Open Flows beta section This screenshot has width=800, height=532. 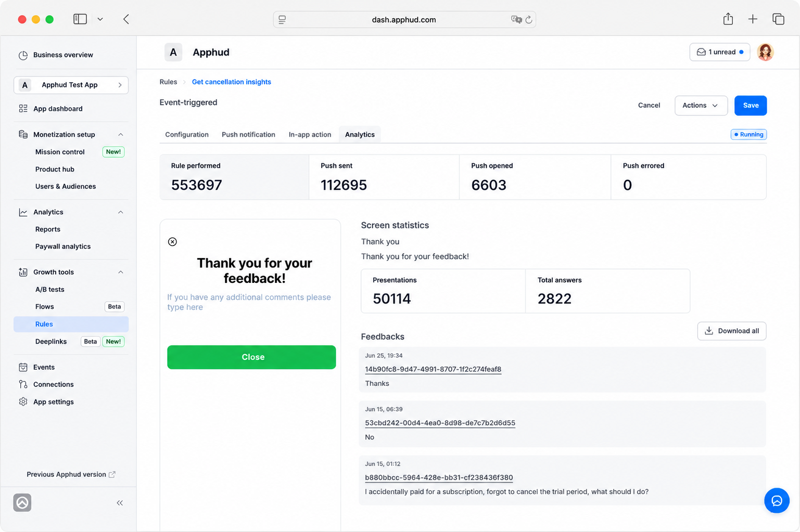pos(45,307)
